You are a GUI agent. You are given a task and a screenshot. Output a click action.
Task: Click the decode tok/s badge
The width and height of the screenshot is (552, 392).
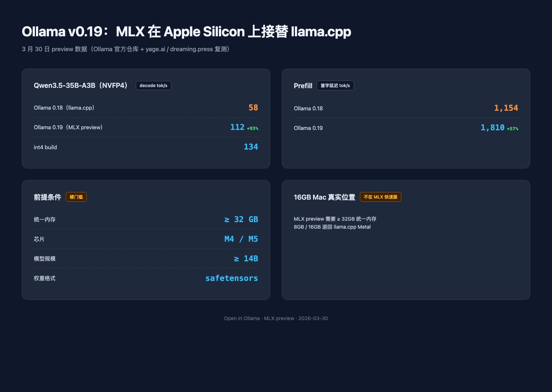[x=153, y=86]
